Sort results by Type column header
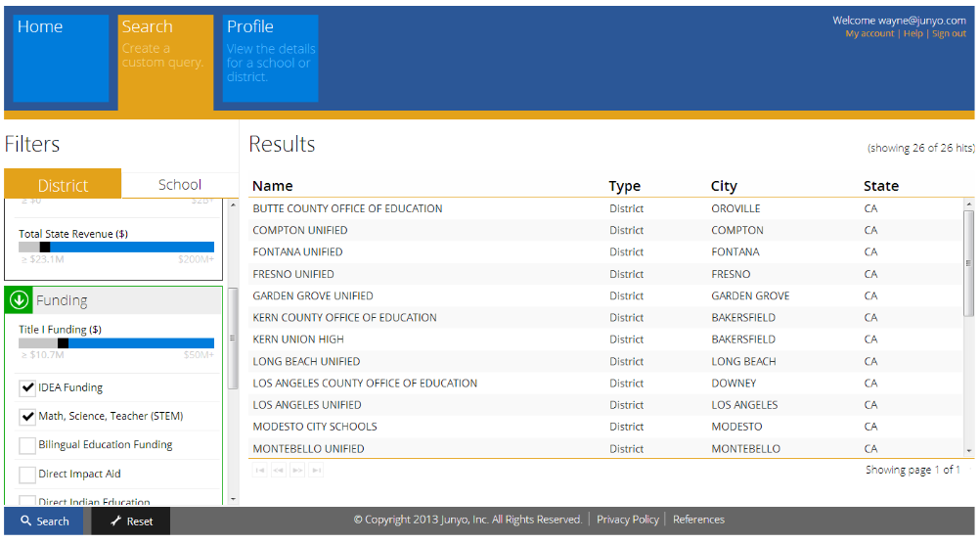This screenshot has height=543, width=980. coord(624,186)
